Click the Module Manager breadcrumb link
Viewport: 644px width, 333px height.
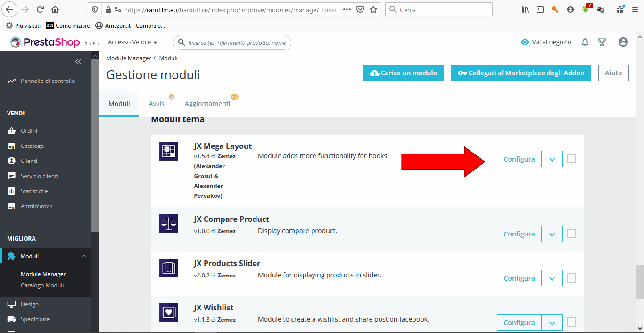coord(128,58)
